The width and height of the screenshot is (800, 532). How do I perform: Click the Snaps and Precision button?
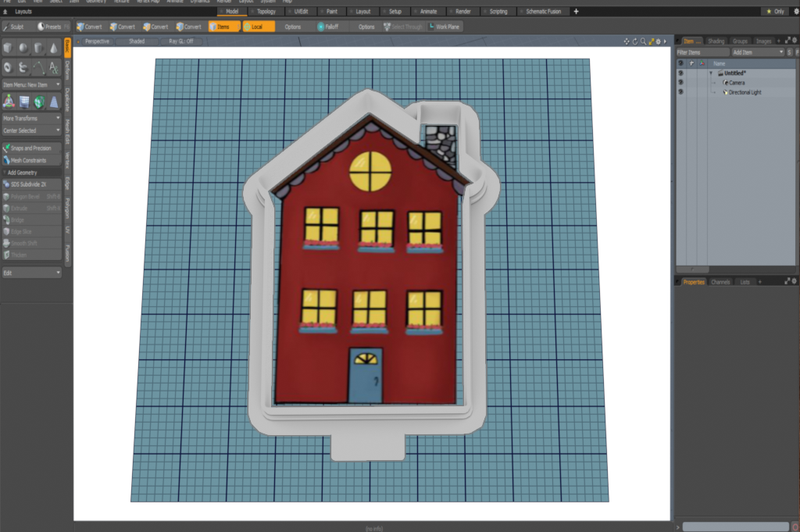pos(31,148)
